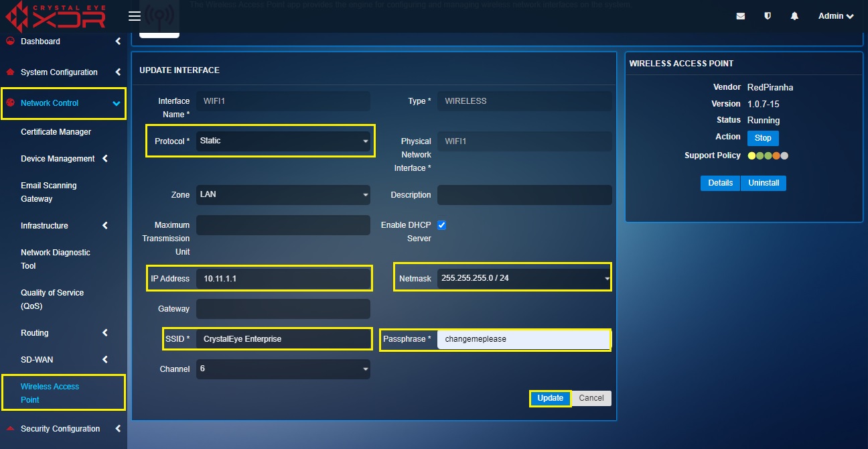Click the WIRELESS ACCESS POINT panel title
This screenshot has height=449, width=868.
pyautogui.click(x=682, y=64)
